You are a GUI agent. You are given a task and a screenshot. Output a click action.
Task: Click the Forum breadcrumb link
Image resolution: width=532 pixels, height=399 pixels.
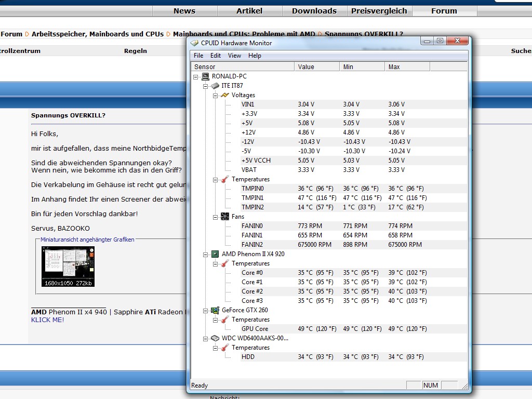pos(11,34)
